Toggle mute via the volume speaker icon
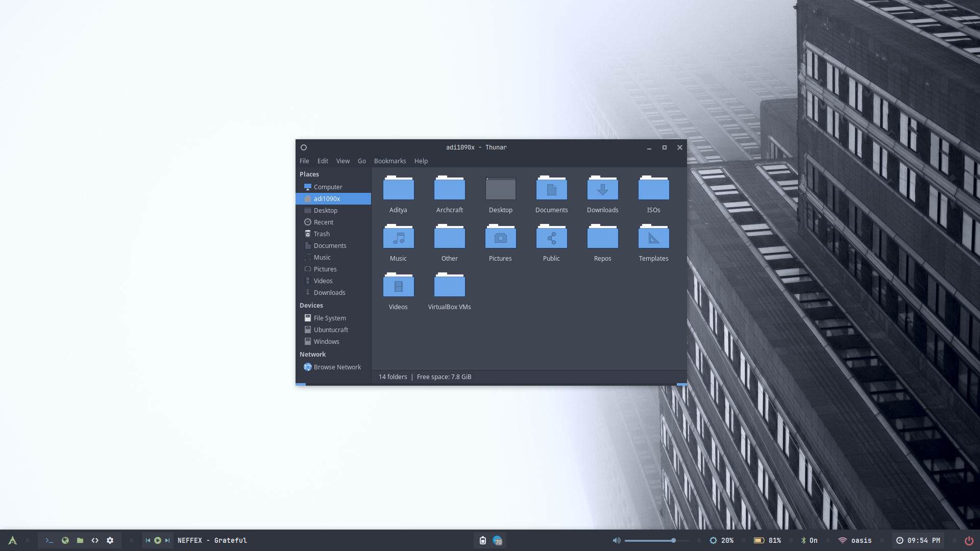This screenshot has width=980, height=551. coord(617,540)
